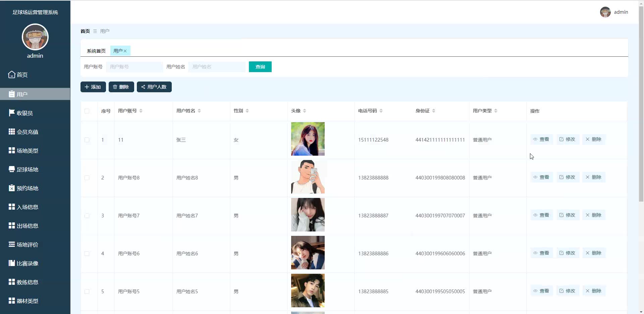Open the 足球场地 management page
Viewport: 644px width, 314px height.
[28, 169]
